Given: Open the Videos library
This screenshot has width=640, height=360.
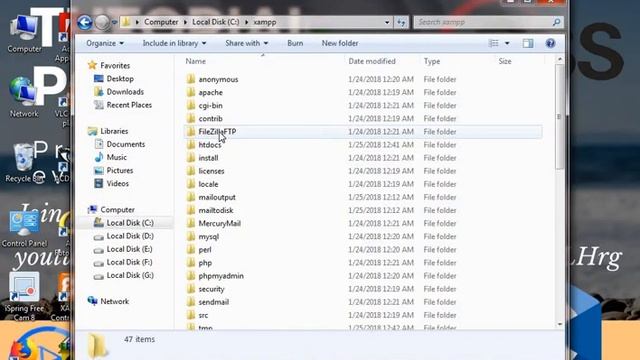Looking at the screenshot, I should (x=118, y=183).
